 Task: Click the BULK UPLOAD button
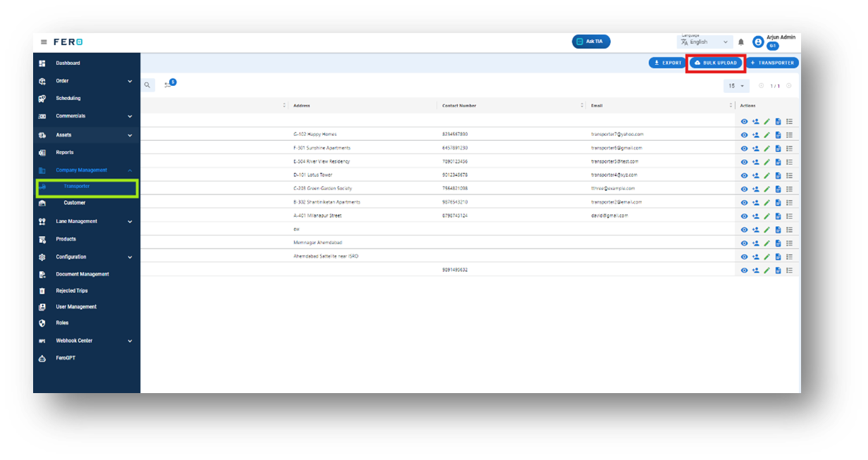(x=715, y=63)
